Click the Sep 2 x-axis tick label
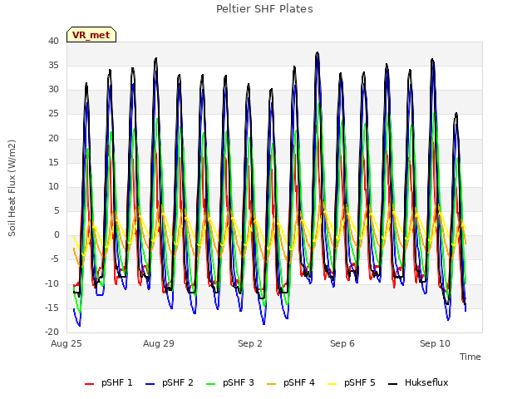Image resolution: width=532 pixels, height=399 pixels. [250, 343]
